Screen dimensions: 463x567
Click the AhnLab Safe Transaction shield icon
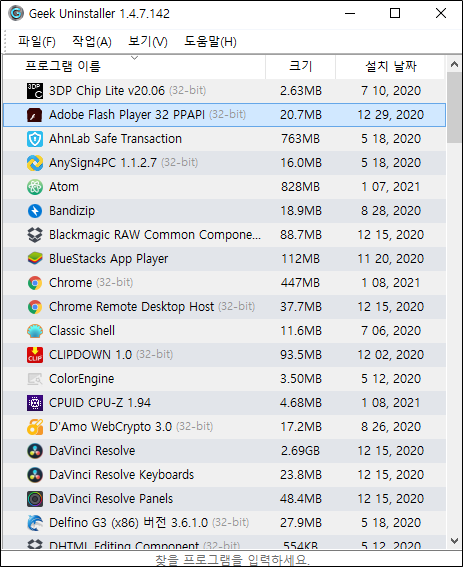pos(35,139)
